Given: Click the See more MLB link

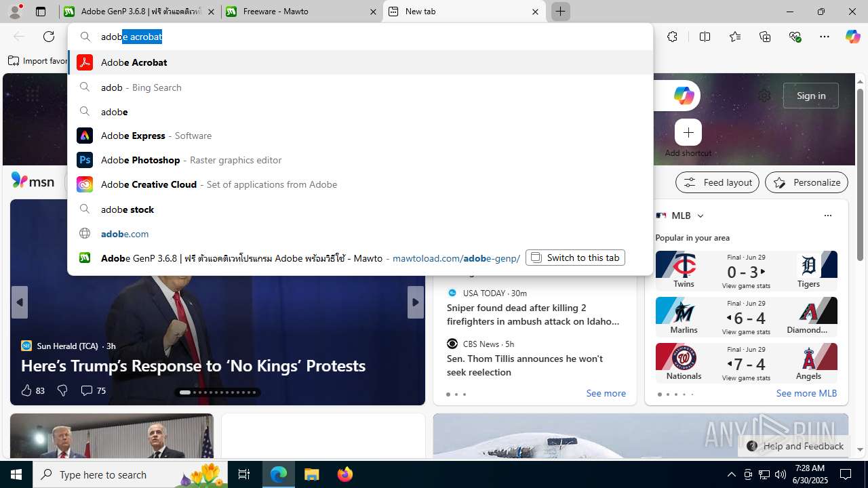Looking at the screenshot, I should click(806, 393).
